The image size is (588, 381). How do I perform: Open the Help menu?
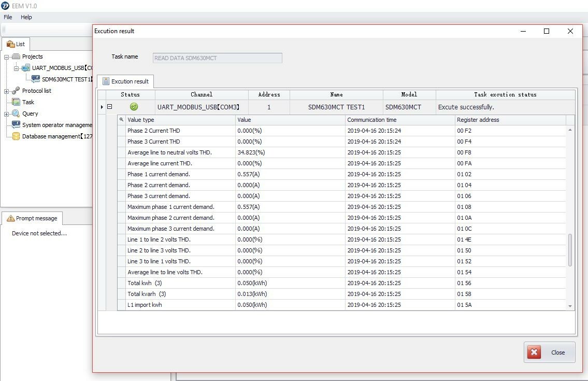click(x=26, y=17)
